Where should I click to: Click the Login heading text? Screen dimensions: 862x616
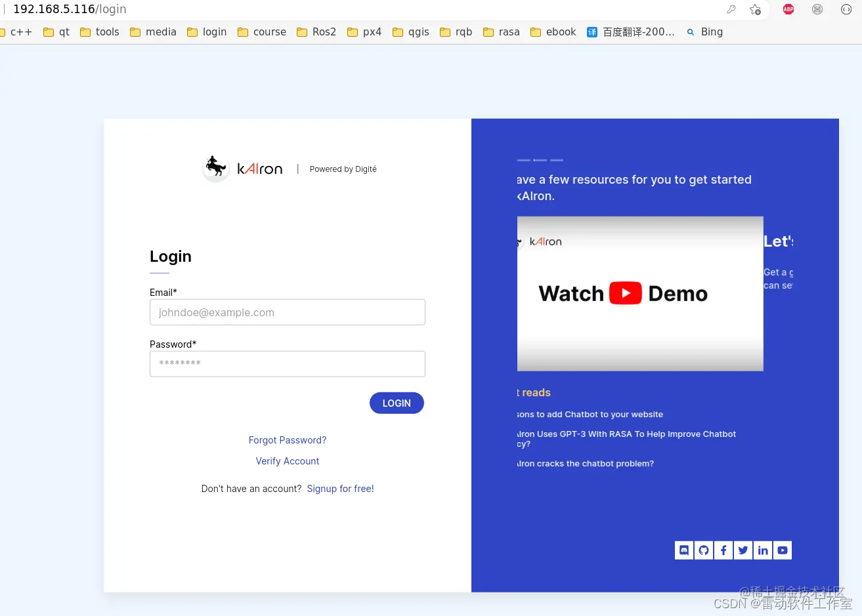[x=171, y=257]
